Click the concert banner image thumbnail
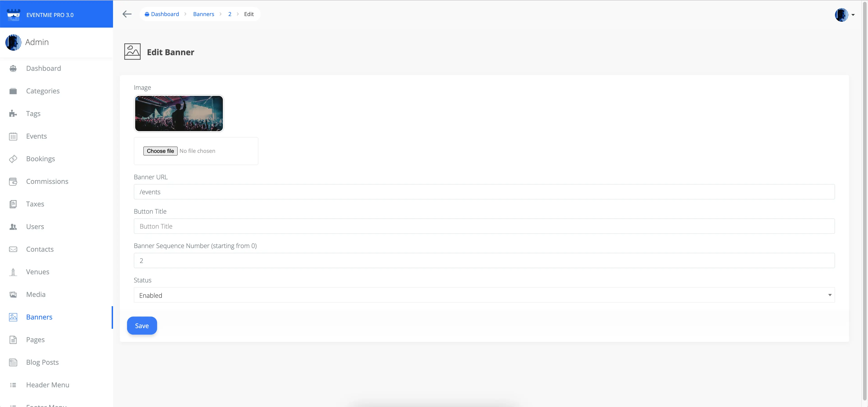This screenshot has height=407, width=868. (179, 114)
